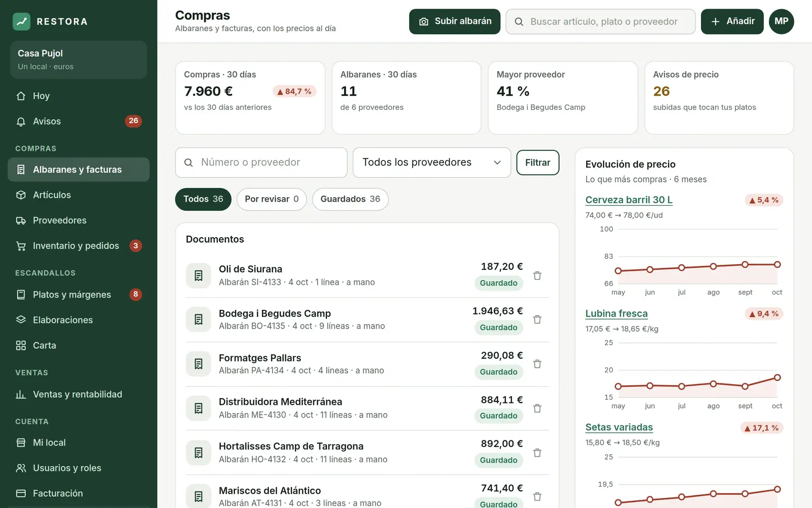Focus the Número o proveedor field

point(261,163)
